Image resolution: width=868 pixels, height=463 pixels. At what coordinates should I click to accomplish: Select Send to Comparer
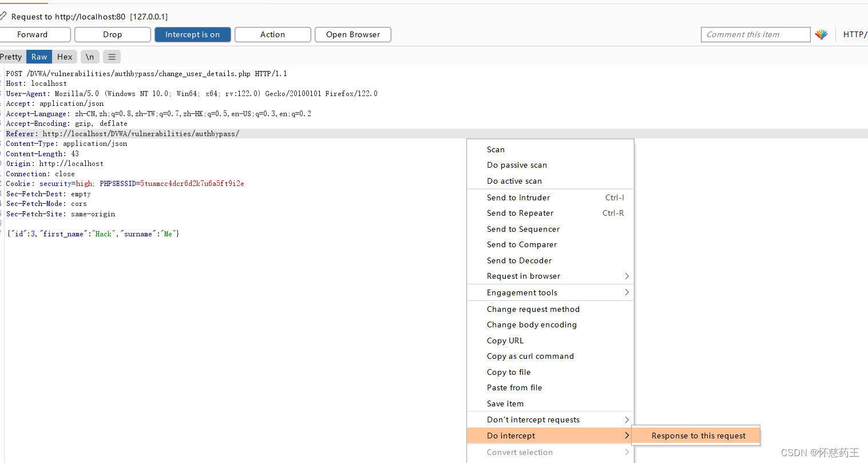550,244
